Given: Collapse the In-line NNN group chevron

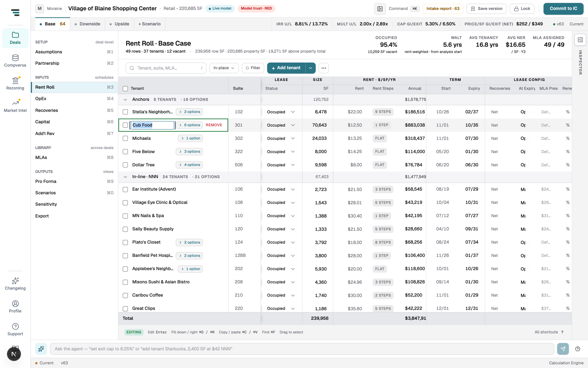Looking at the screenshot, I should (x=125, y=177).
